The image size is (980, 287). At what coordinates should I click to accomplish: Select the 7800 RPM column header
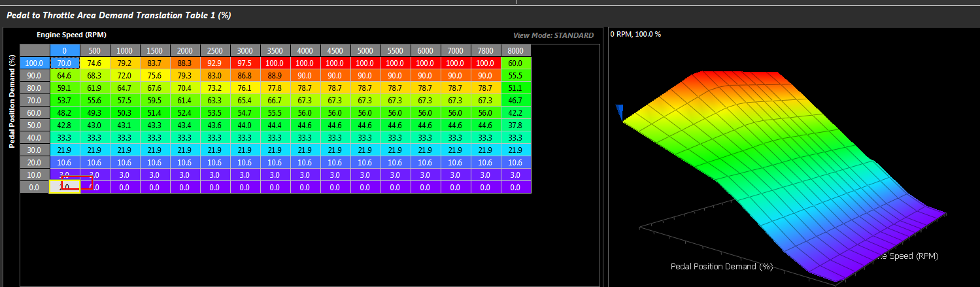point(486,50)
